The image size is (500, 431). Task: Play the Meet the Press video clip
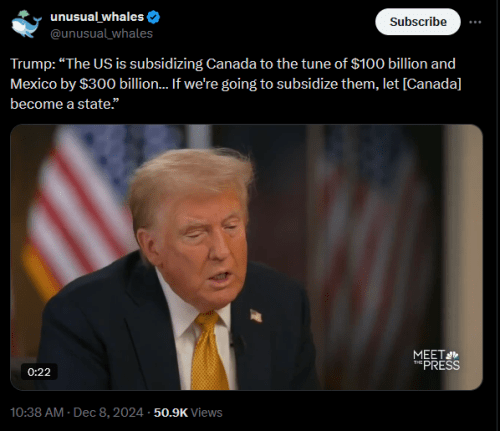pyautogui.click(x=246, y=257)
